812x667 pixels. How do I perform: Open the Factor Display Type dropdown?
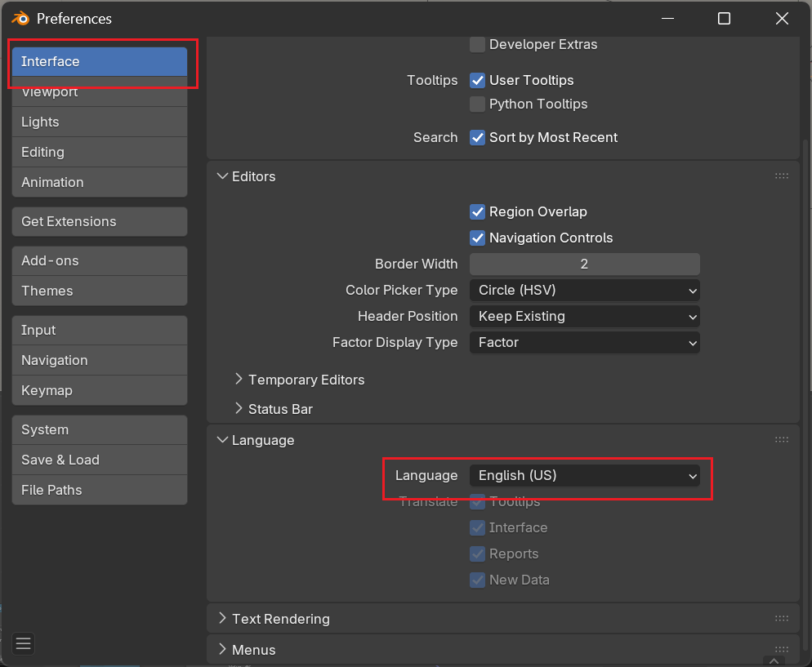pyautogui.click(x=584, y=343)
